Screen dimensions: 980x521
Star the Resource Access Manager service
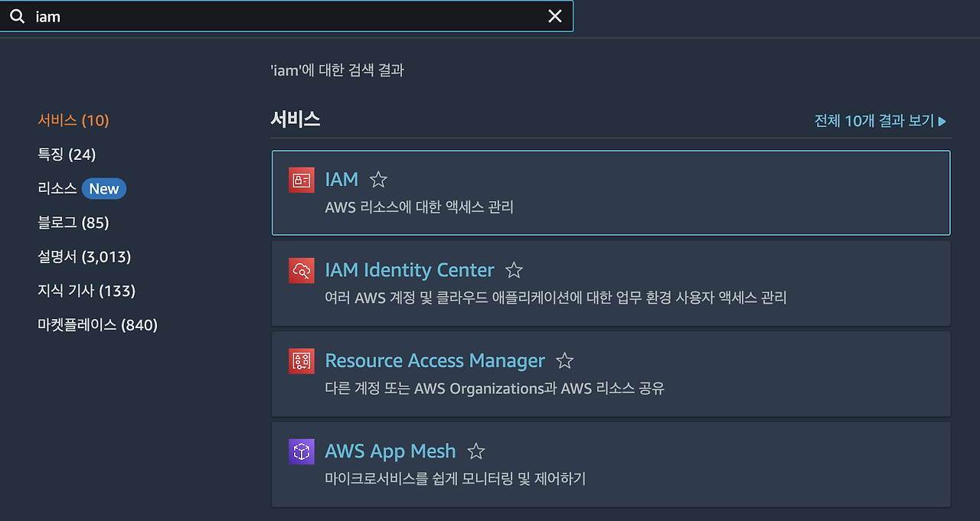coord(564,360)
